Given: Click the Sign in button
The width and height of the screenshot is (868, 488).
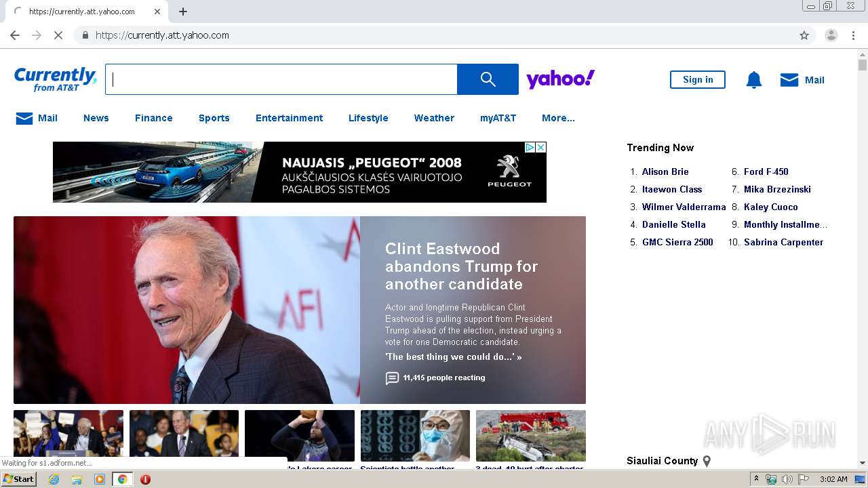Looking at the screenshot, I should 698,79.
